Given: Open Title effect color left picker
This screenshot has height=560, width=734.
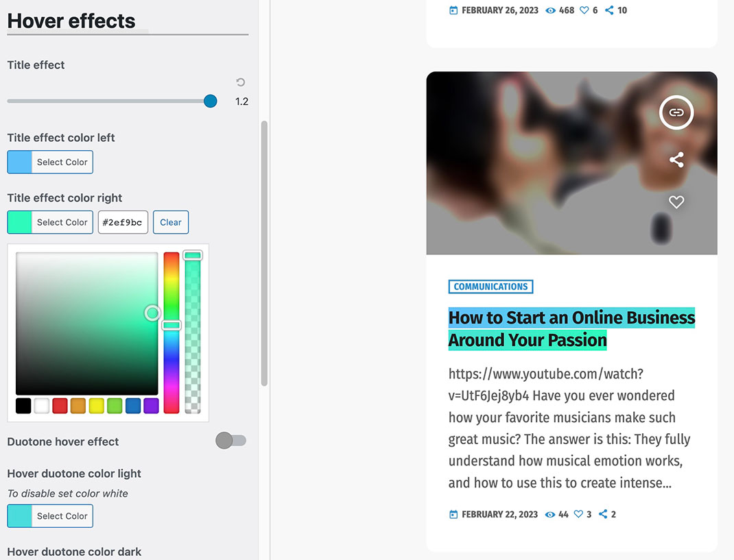Looking at the screenshot, I should [50, 162].
